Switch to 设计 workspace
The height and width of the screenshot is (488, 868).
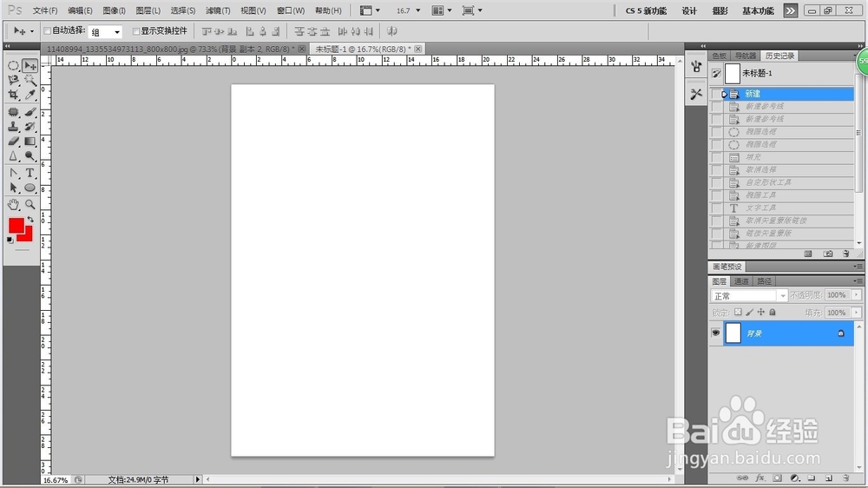tap(689, 11)
